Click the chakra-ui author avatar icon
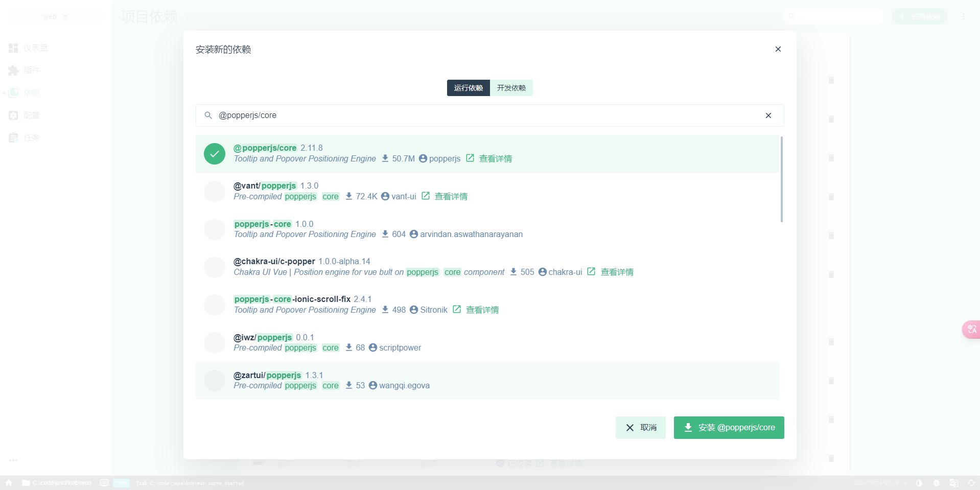The width and height of the screenshot is (980, 490). 543,272
